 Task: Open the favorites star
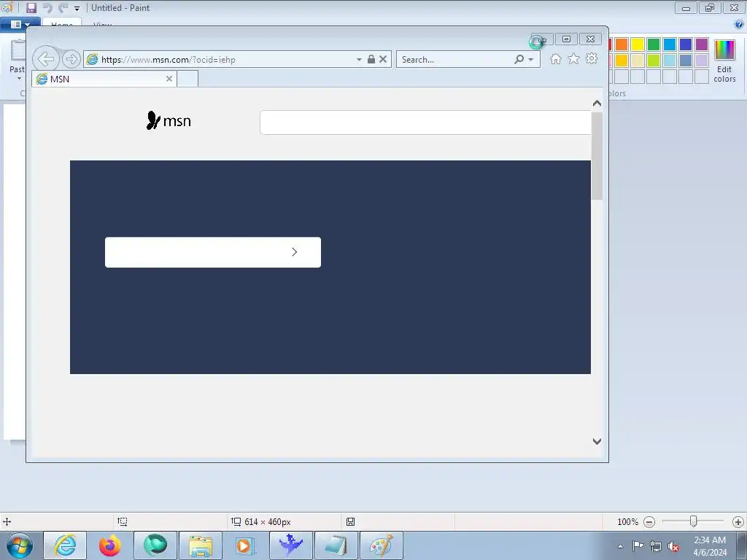coord(573,58)
